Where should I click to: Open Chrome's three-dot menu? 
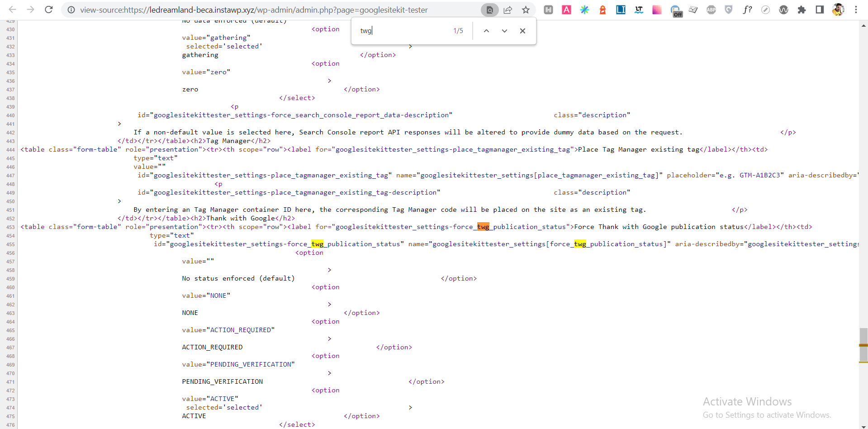point(856,10)
